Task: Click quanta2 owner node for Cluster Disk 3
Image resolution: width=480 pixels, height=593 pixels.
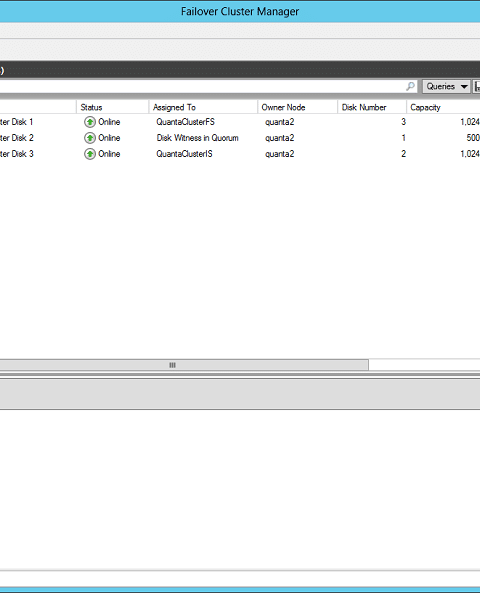Action: (280, 154)
